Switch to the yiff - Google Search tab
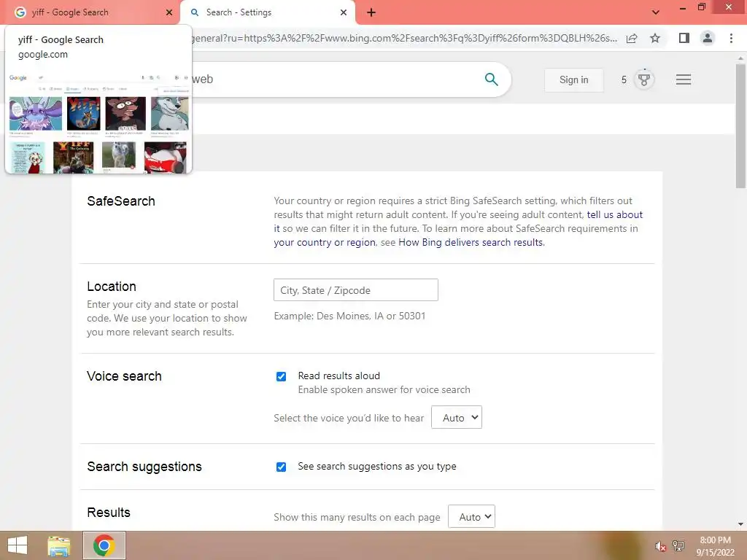 [x=90, y=12]
